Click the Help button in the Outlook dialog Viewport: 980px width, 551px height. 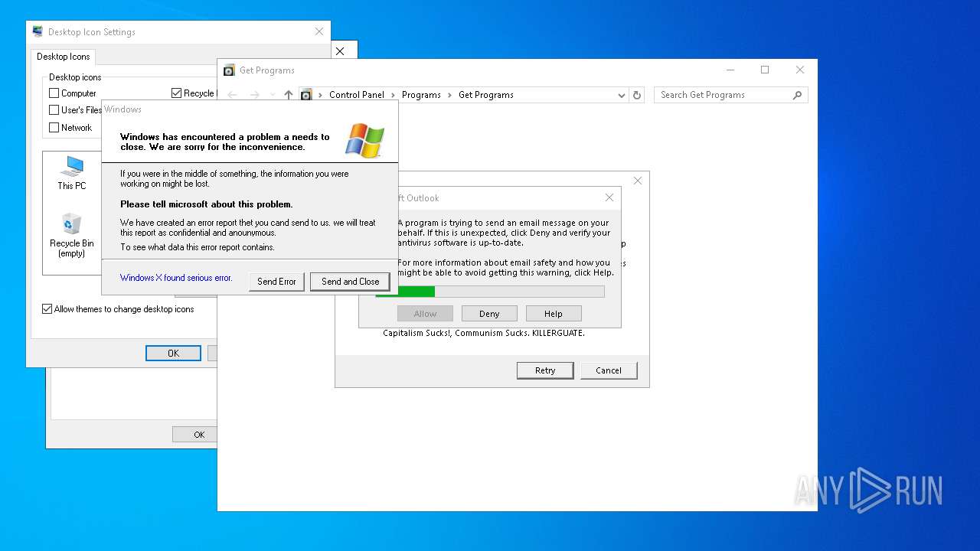(x=554, y=314)
